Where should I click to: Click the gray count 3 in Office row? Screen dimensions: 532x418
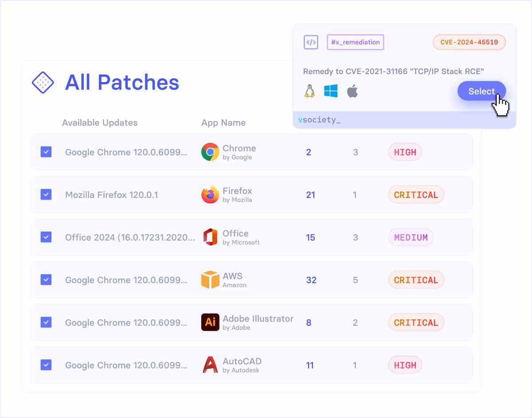pos(355,237)
